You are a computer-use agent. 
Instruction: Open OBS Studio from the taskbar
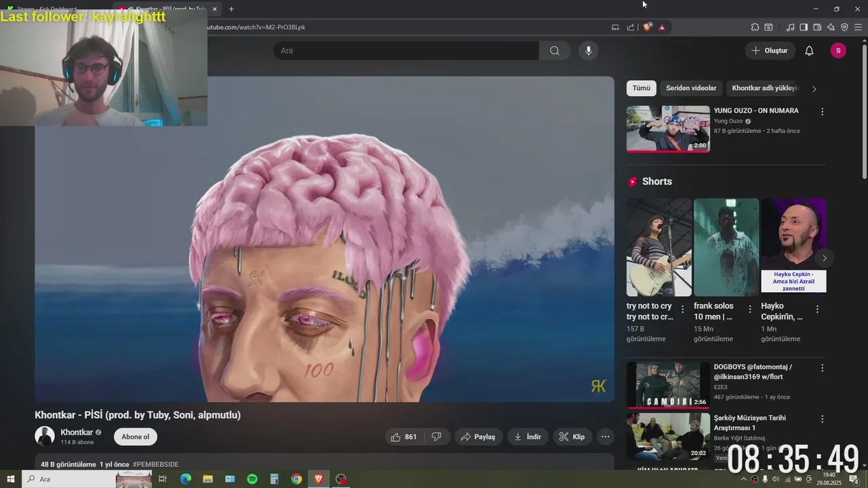[x=341, y=479]
